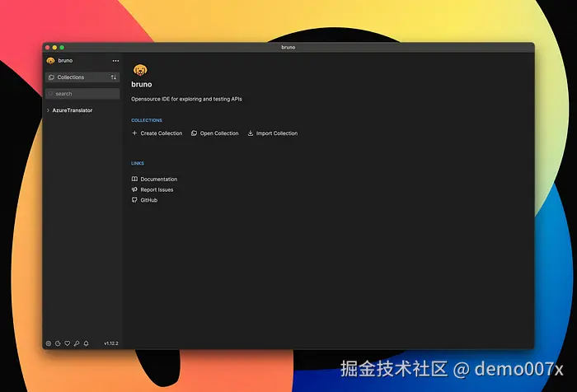Click the Collections icon in the sidebar header
The height and width of the screenshot is (392, 577).
(x=51, y=77)
